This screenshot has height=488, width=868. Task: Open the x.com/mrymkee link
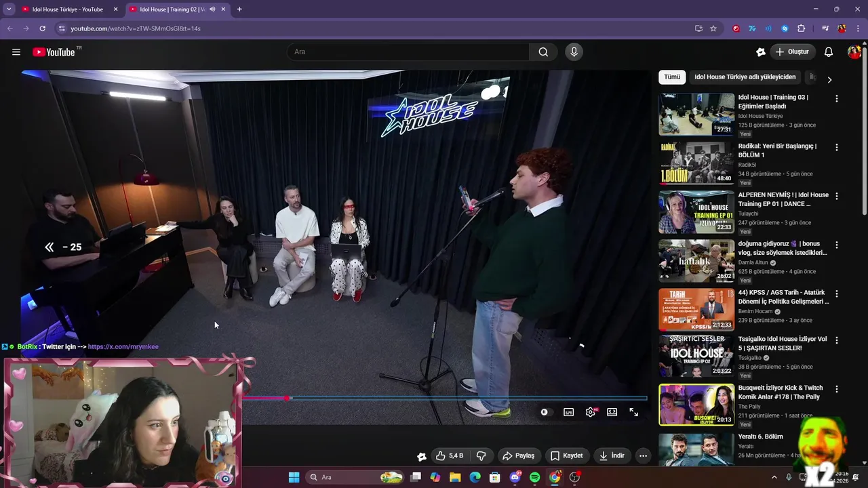tap(123, 346)
